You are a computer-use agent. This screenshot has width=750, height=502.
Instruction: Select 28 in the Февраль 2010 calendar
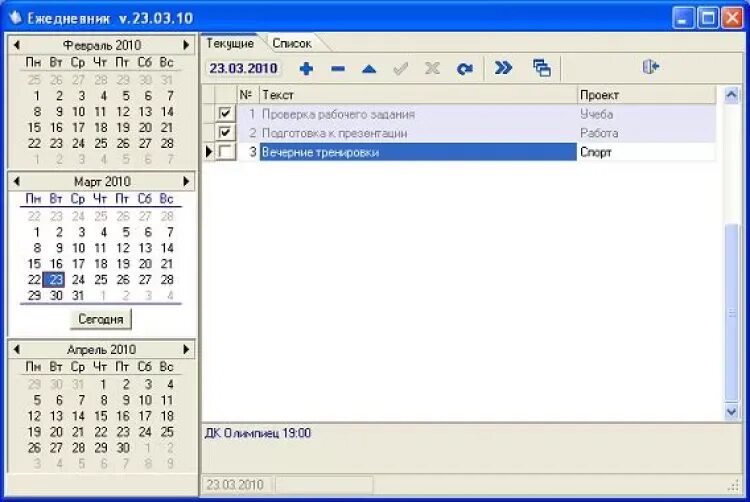[x=167, y=143]
